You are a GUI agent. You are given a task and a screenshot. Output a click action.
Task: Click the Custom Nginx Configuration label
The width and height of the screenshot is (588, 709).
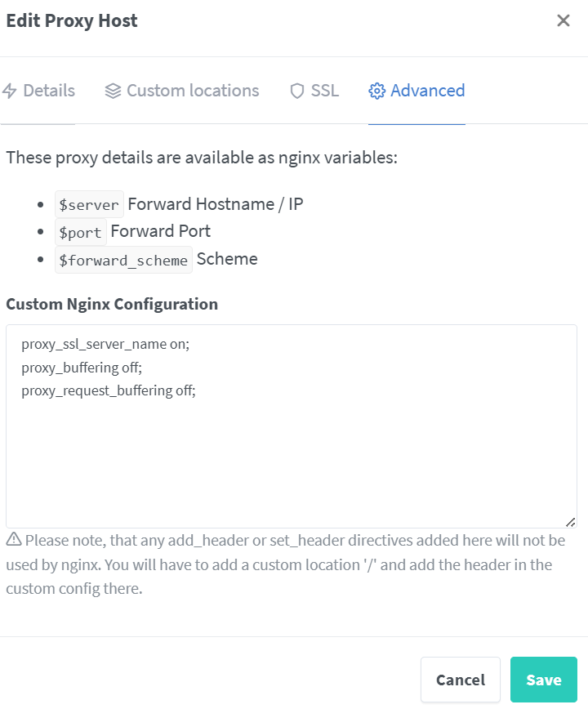[112, 303]
